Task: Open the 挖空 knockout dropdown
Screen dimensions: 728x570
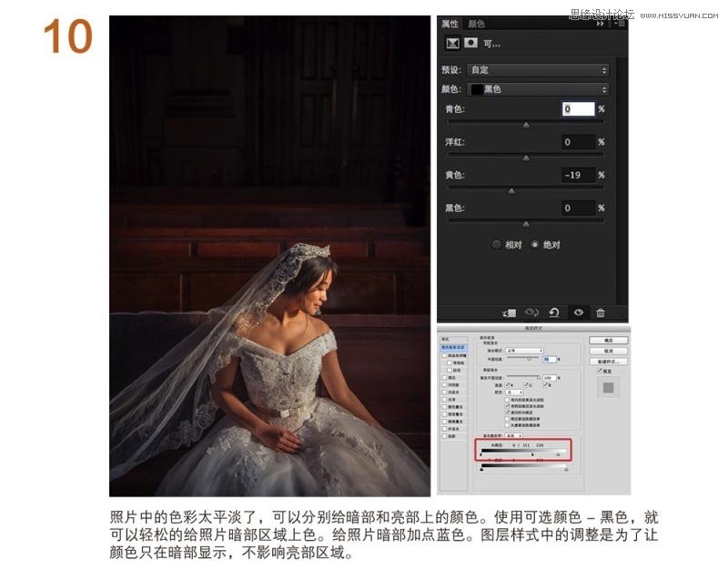Action: pos(514,392)
